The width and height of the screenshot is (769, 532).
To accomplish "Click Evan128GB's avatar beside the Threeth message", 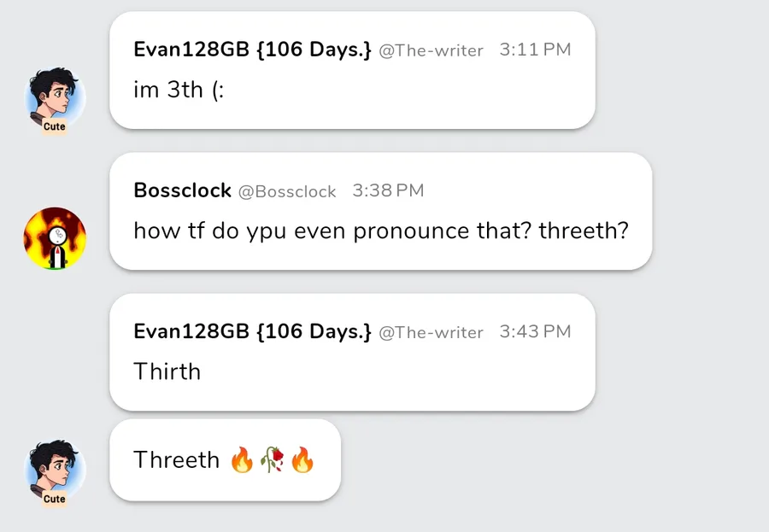I will [55, 469].
